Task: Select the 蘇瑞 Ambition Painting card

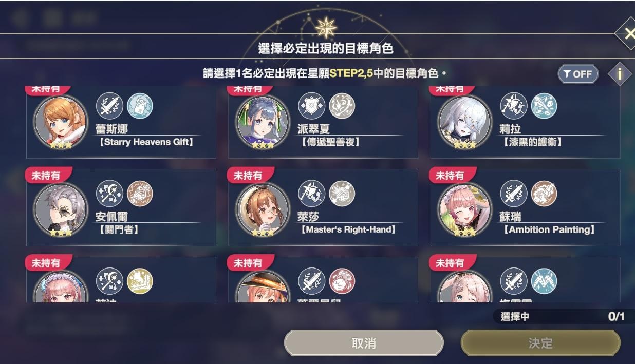Action: click(x=525, y=207)
